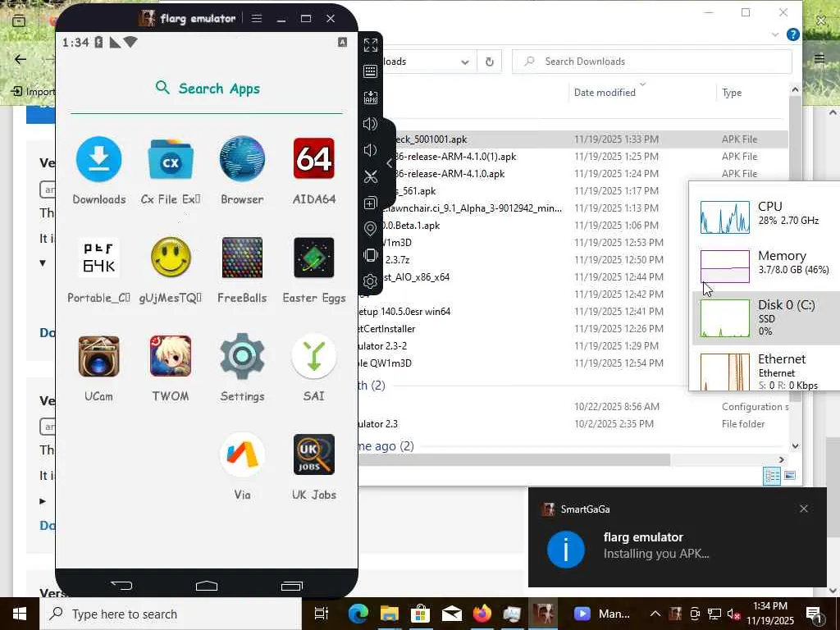The width and height of the screenshot is (840, 630).
Task: Click the Explorer horizontal scrollbar
Action: [x=514, y=460]
